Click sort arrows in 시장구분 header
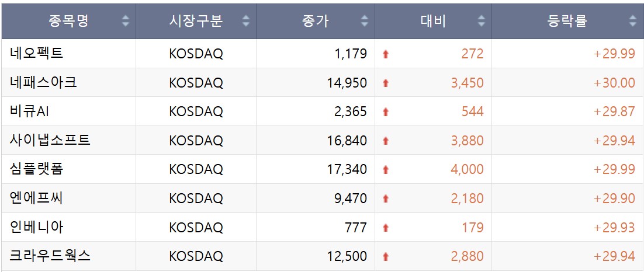This screenshot has height=272, width=644. (x=245, y=21)
